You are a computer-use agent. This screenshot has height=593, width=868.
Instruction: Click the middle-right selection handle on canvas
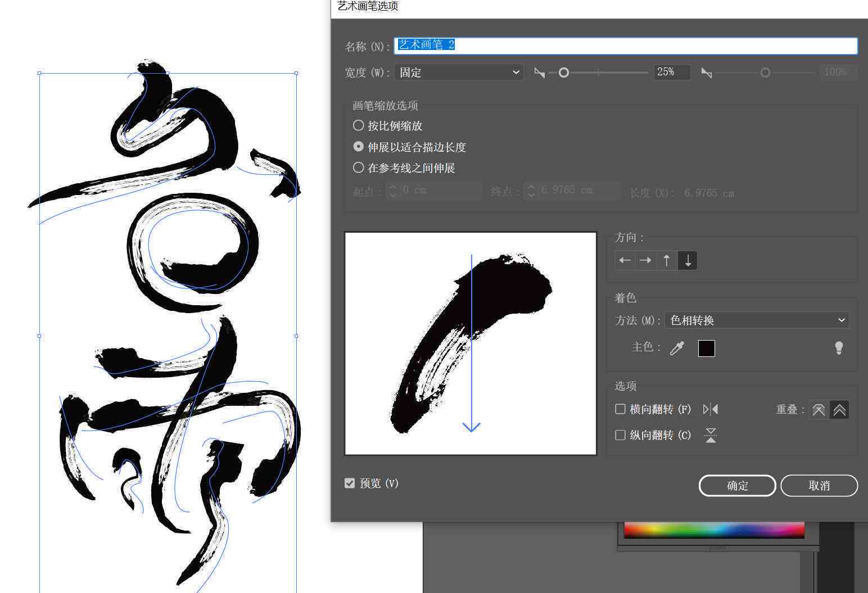point(296,336)
